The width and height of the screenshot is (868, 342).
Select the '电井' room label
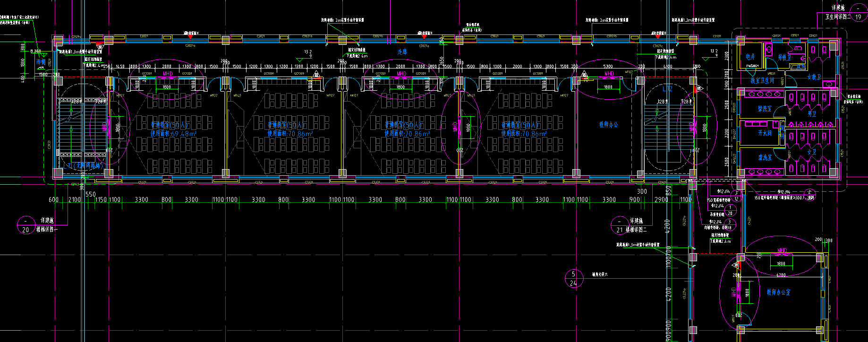point(750,57)
